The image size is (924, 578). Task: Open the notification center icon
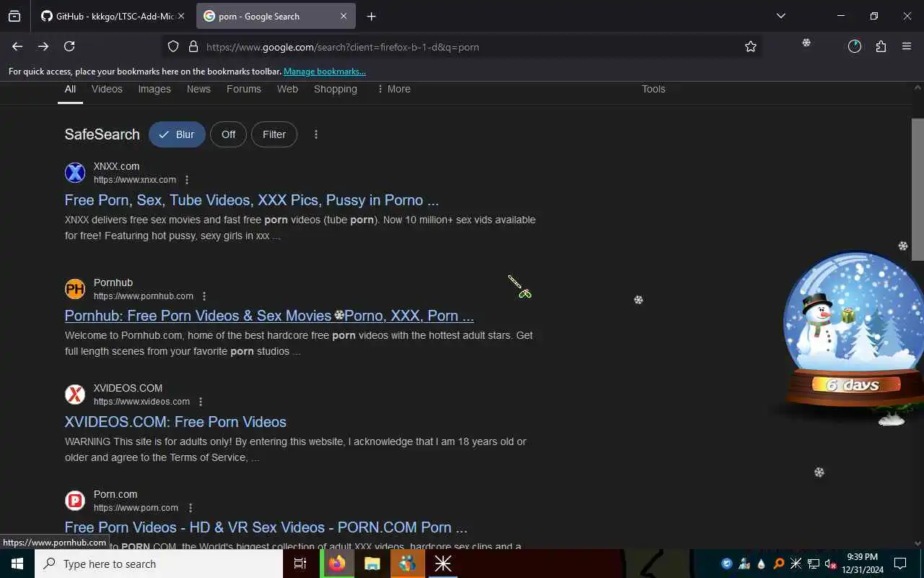[900, 564]
